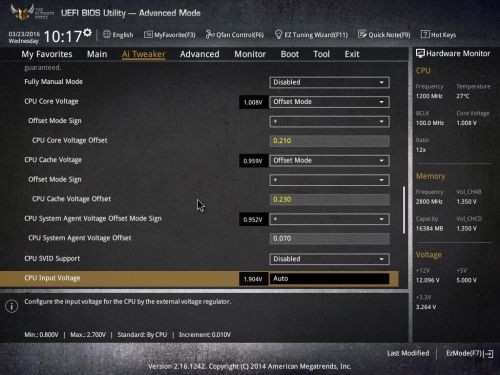Open the Fully Manual Mode dropdown

tap(329, 82)
